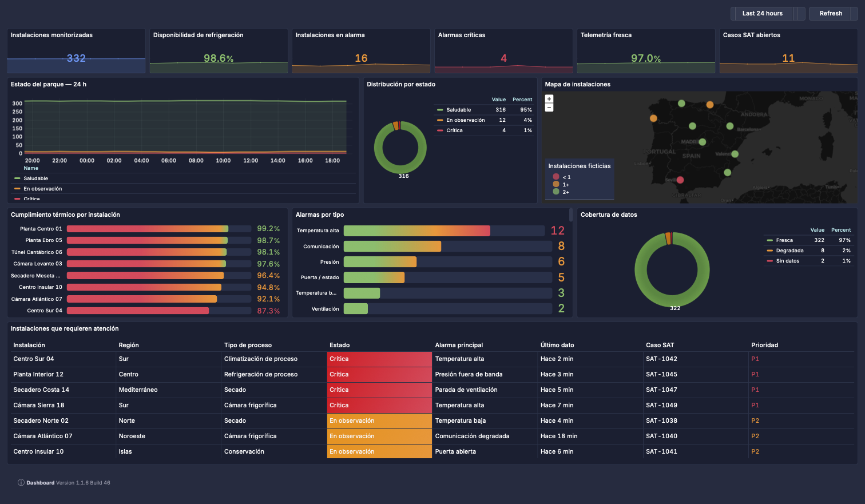The width and height of the screenshot is (865, 504).
Task: Click the Cobertura de datos donut chart
Action: 672,269
